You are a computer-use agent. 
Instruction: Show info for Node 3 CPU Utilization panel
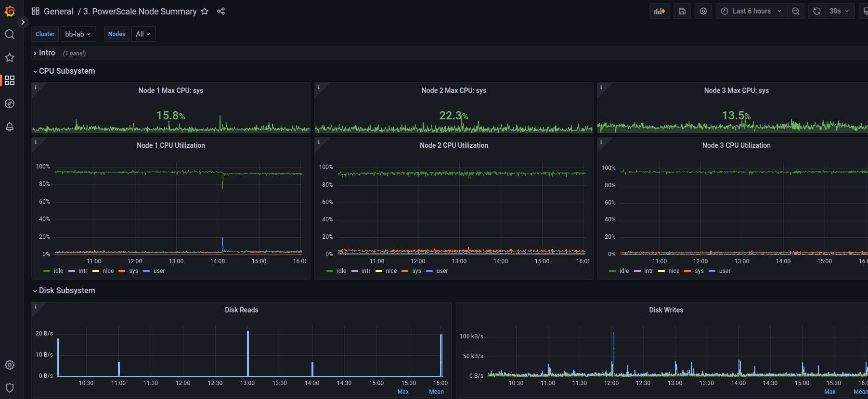point(601,142)
